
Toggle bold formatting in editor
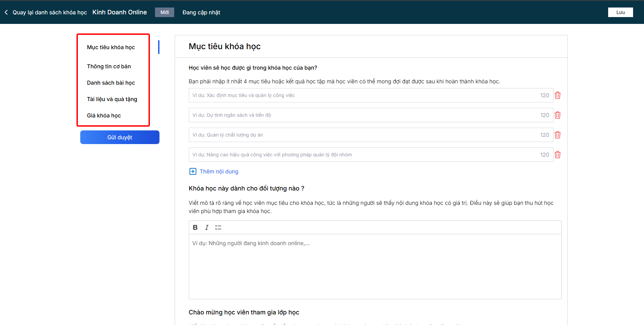(x=195, y=227)
